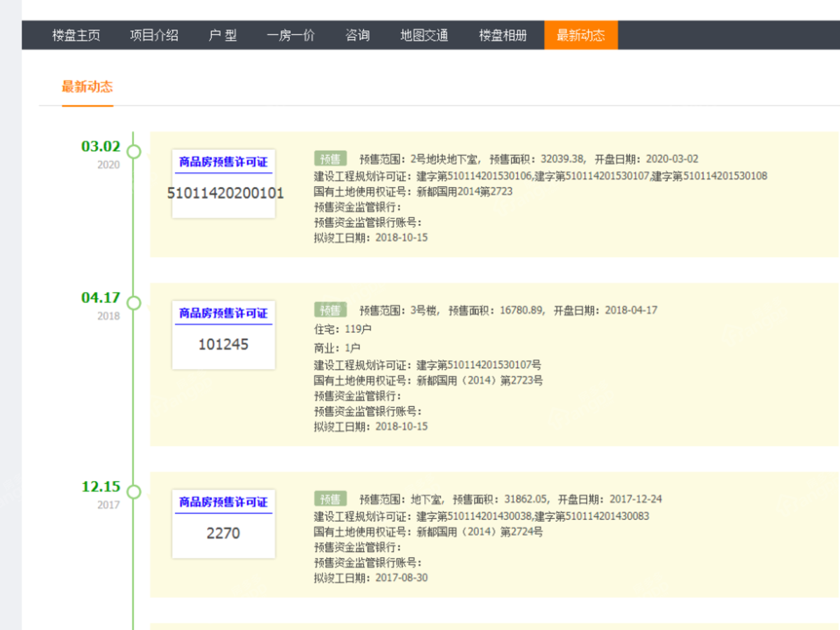This screenshot has height=630, width=840.
Task: Click text 预售面积：32039.38
Action: pyautogui.click(x=537, y=159)
